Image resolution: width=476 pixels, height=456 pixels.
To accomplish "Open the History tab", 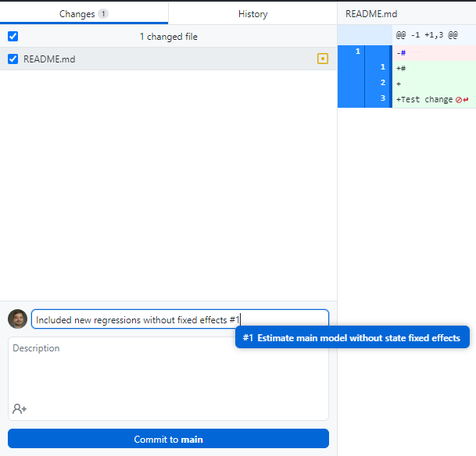I will [252, 14].
